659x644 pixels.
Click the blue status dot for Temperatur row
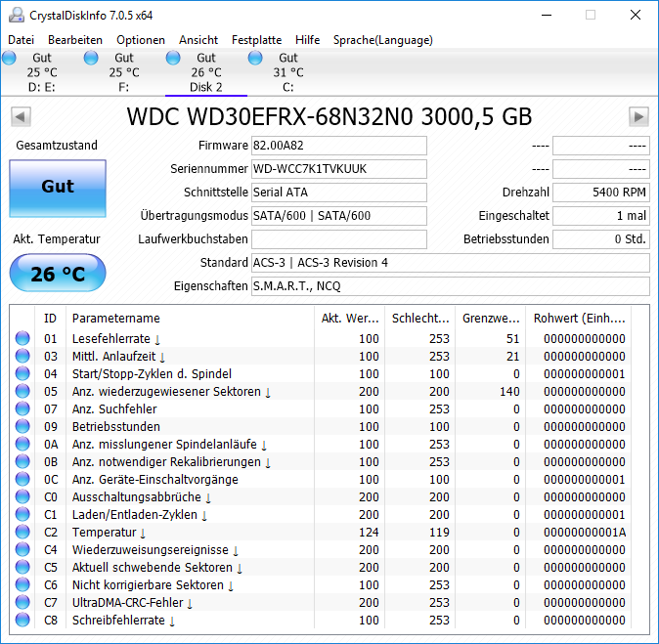click(x=22, y=532)
